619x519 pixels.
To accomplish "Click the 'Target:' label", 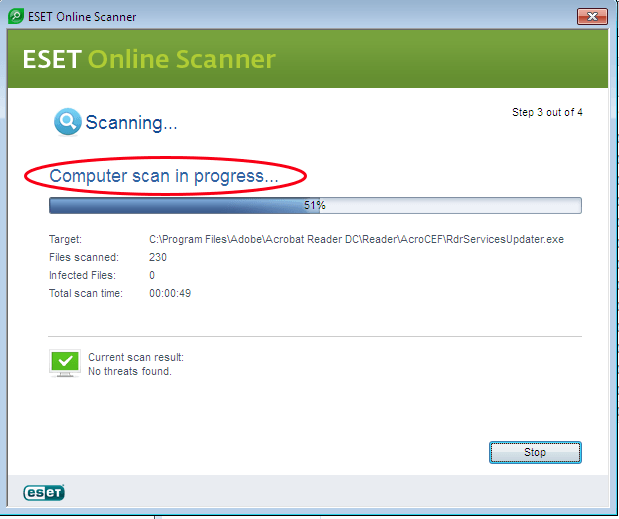I will (65, 239).
